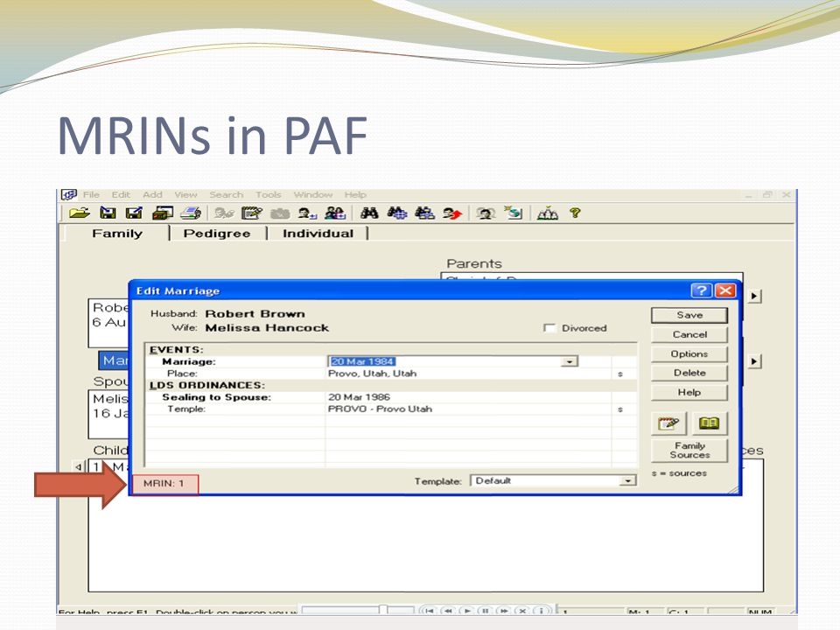The width and height of the screenshot is (840, 630).
Task: Click the binoculars with yellow boxes icon
Action: 425,213
